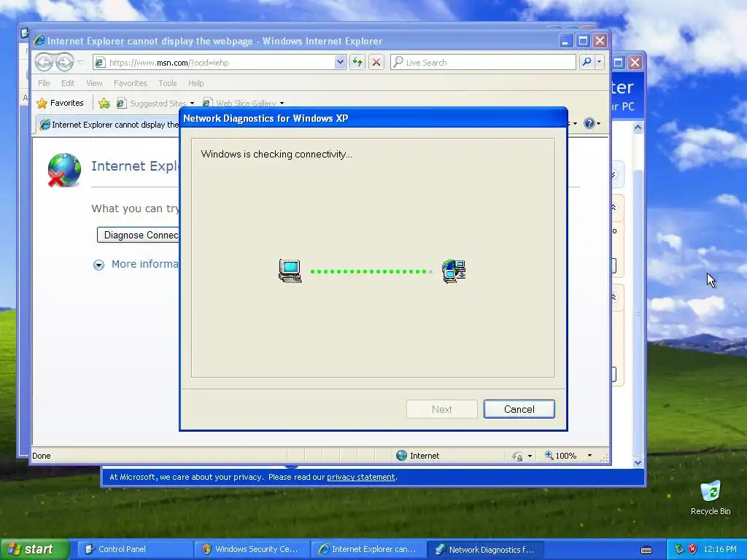Click the privacy statement link

[360, 477]
